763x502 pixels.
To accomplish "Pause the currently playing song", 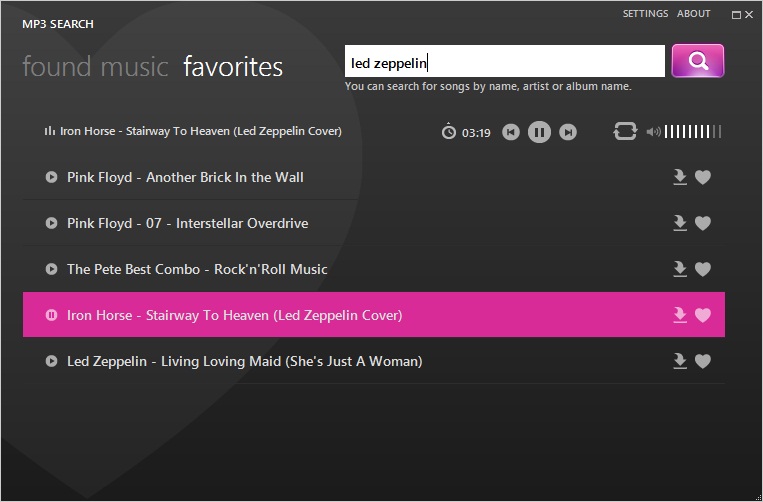I will [539, 132].
